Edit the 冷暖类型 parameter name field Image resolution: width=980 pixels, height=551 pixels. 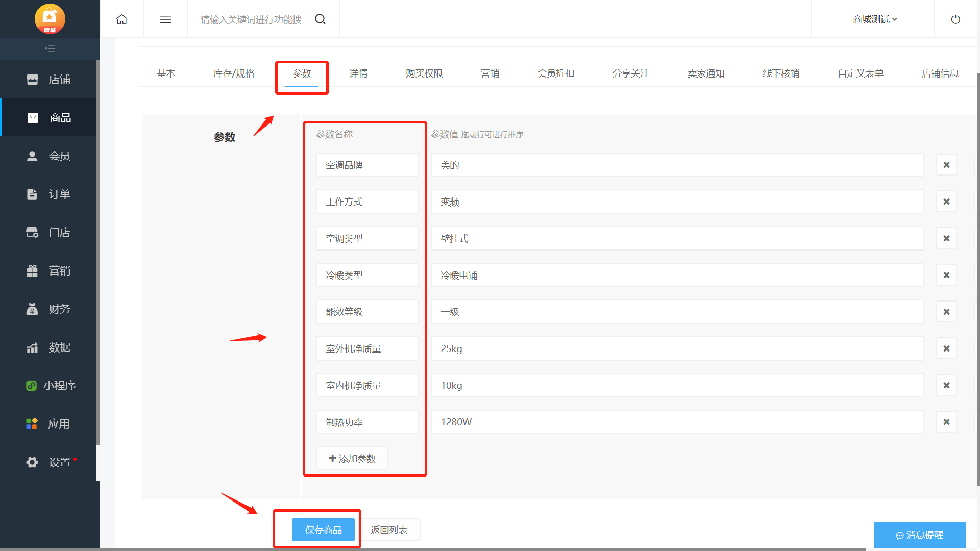tap(367, 275)
